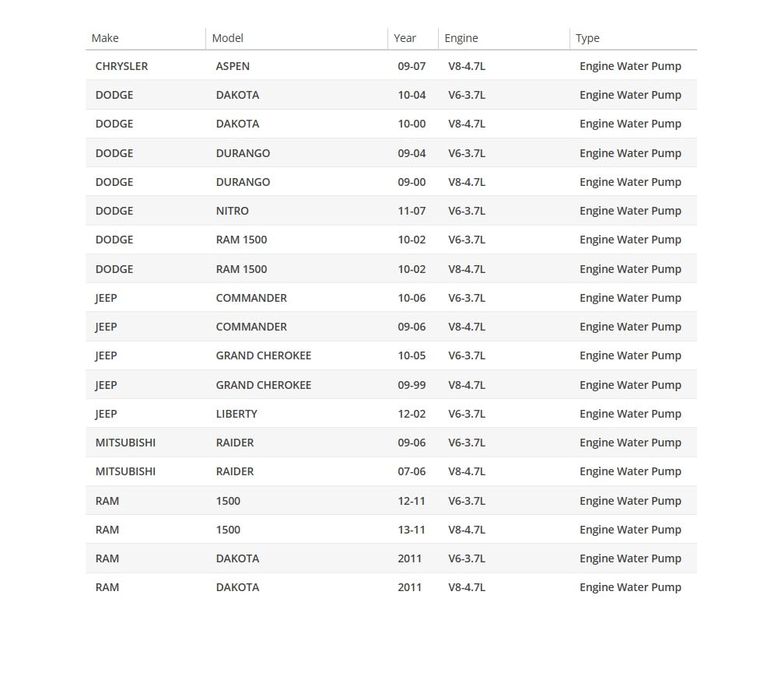
Task: Click the Type column header
Action: pos(587,38)
